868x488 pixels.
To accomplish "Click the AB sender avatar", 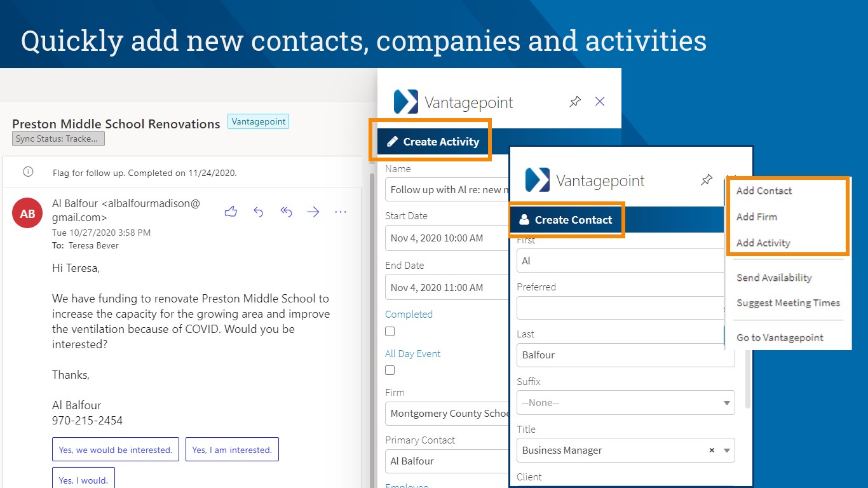I will click(27, 213).
